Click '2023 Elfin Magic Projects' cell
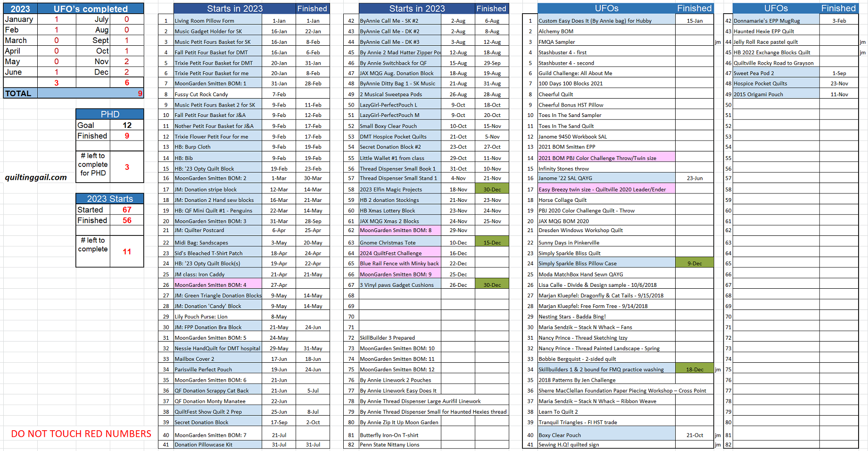This screenshot has height=451, width=868. click(400, 189)
